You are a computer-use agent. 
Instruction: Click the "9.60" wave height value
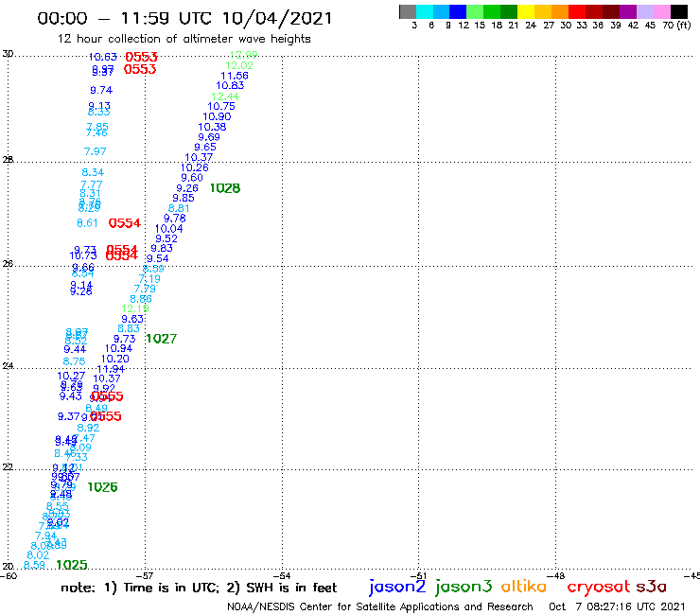pos(192,177)
